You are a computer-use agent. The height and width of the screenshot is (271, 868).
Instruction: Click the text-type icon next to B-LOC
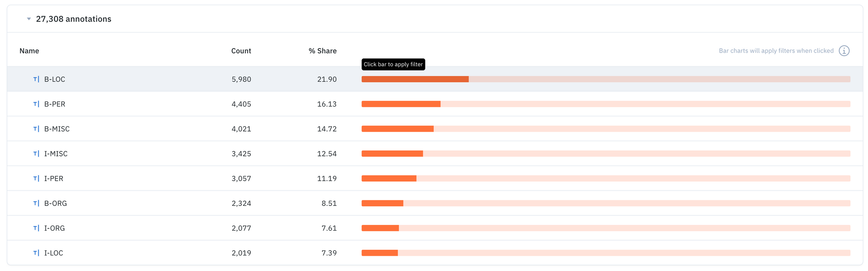(36, 79)
